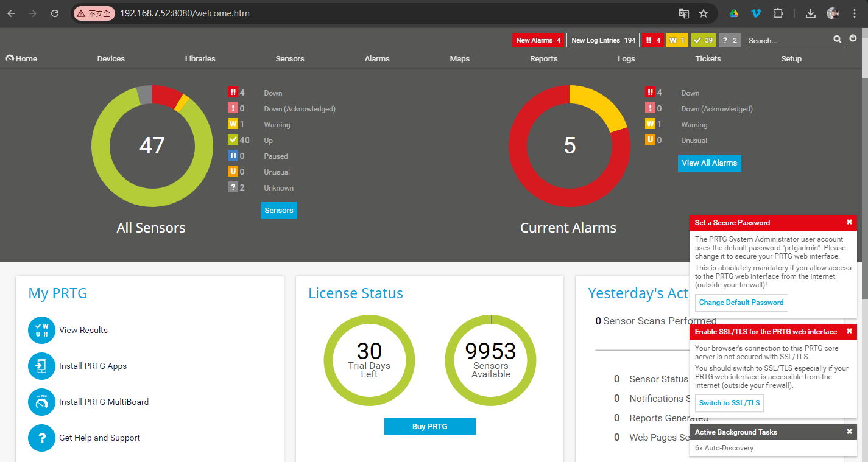Click the Warning icon in Current Alarms legend

(x=650, y=124)
